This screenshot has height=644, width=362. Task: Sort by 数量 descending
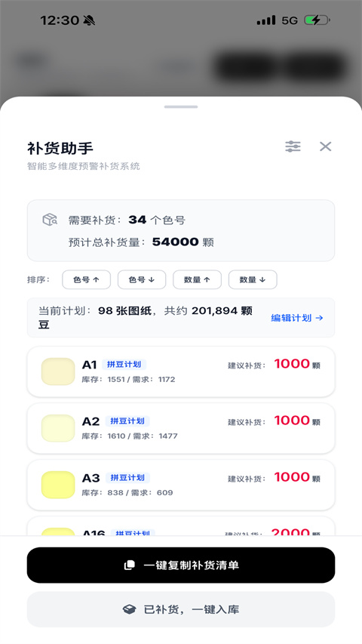(x=253, y=279)
